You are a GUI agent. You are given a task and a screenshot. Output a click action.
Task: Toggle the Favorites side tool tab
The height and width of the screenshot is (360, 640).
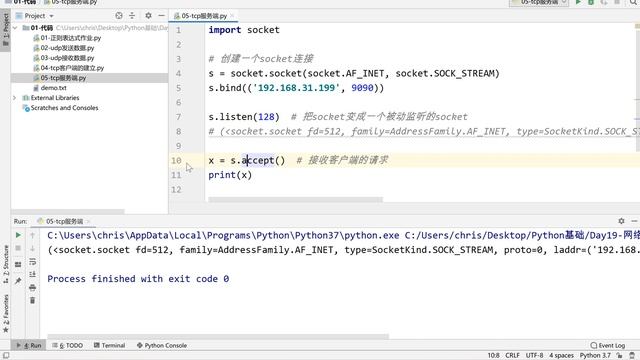5,314
